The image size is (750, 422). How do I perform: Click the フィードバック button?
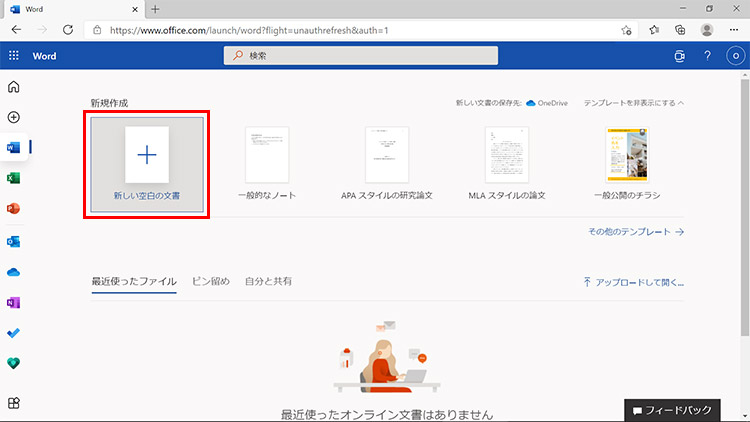click(685, 410)
